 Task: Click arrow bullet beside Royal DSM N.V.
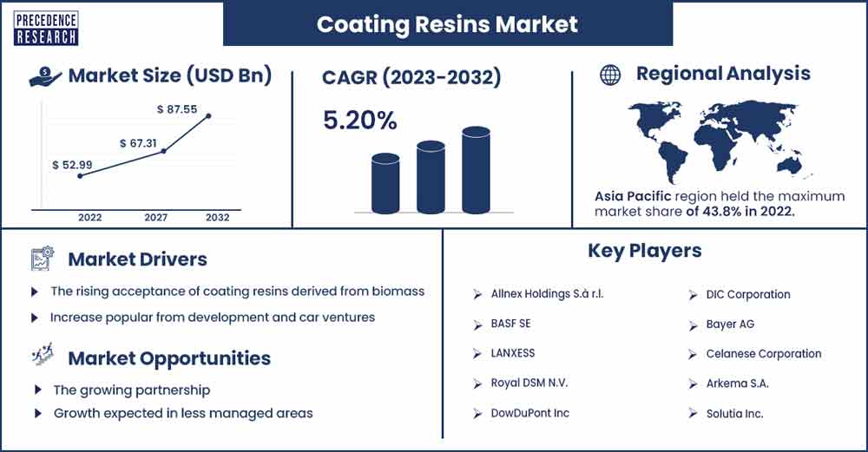coord(477,383)
